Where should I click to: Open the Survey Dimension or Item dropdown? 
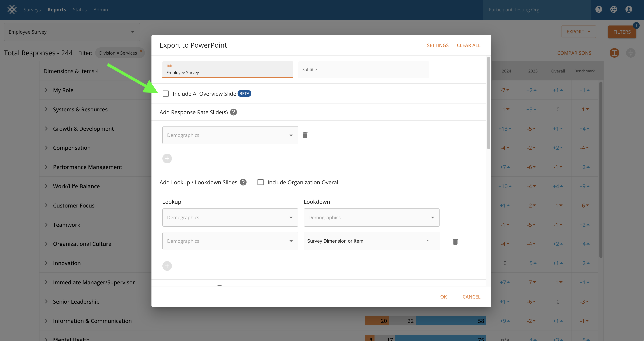pyautogui.click(x=371, y=241)
